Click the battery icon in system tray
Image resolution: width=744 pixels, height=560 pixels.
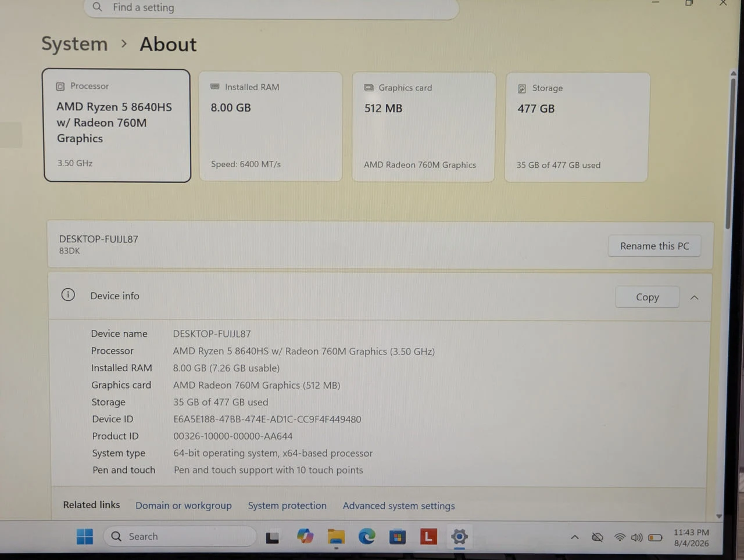655,537
